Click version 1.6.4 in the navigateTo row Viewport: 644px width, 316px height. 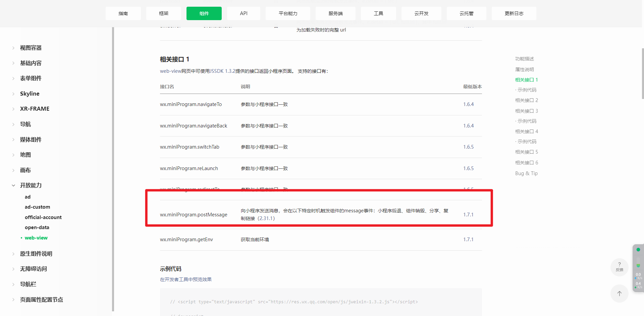point(468,104)
